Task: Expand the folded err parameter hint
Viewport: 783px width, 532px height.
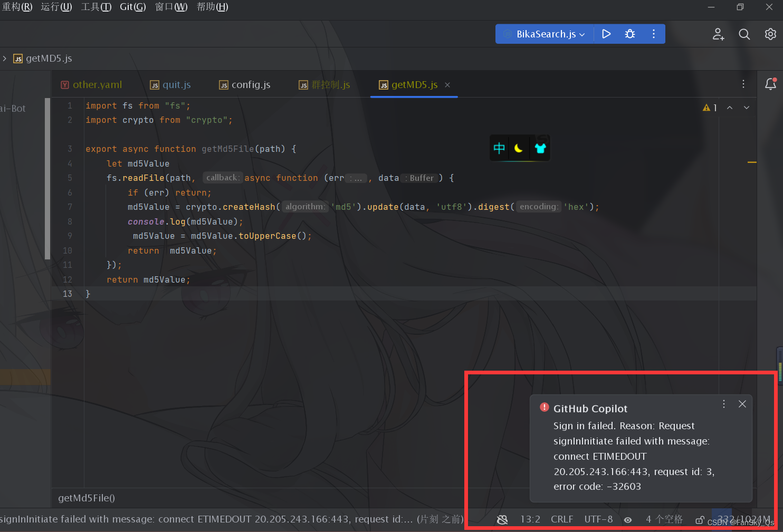Action: pos(357,178)
